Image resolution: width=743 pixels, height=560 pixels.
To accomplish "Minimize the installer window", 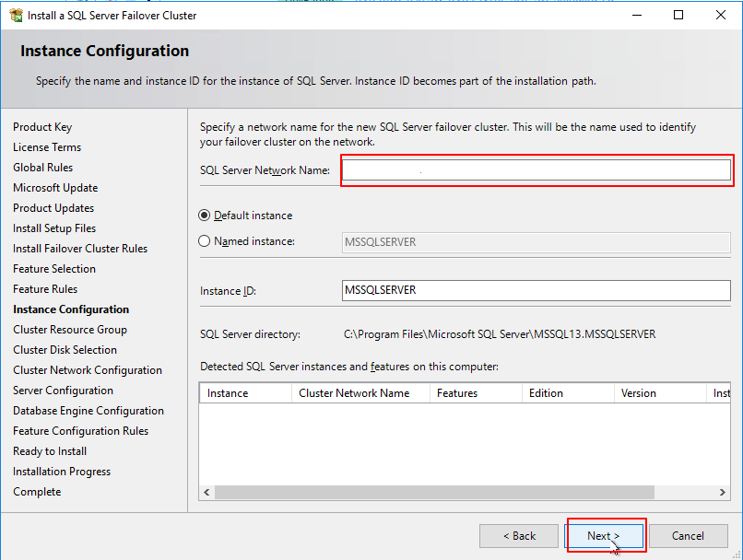I will pos(637,15).
